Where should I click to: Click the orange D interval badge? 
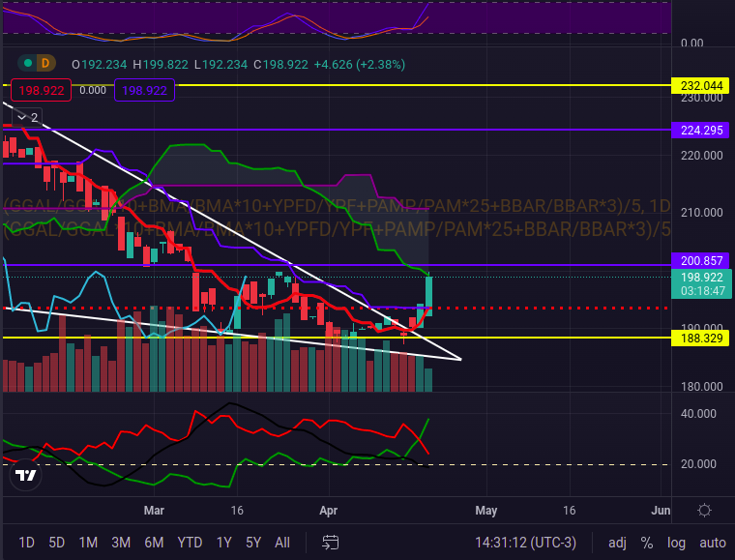(x=45, y=63)
